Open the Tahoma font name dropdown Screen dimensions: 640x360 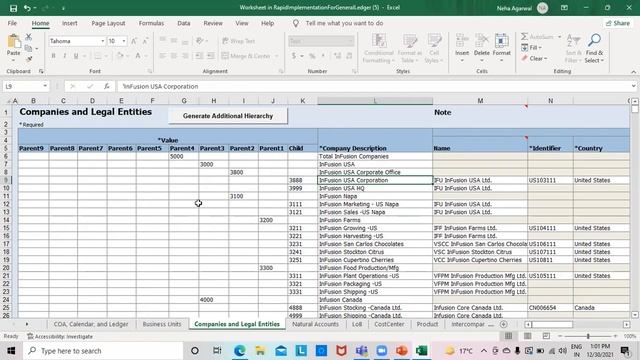(x=102, y=41)
